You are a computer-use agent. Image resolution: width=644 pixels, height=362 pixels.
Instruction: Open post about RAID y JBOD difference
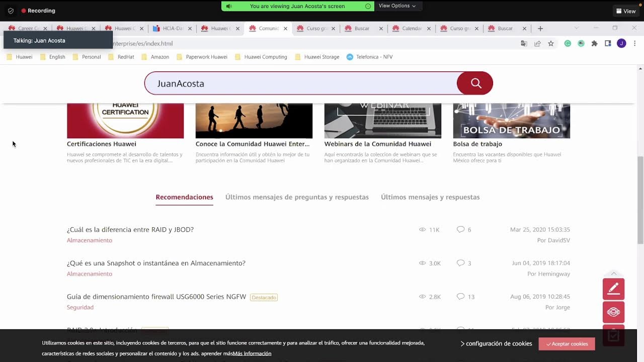click(130, 230)
